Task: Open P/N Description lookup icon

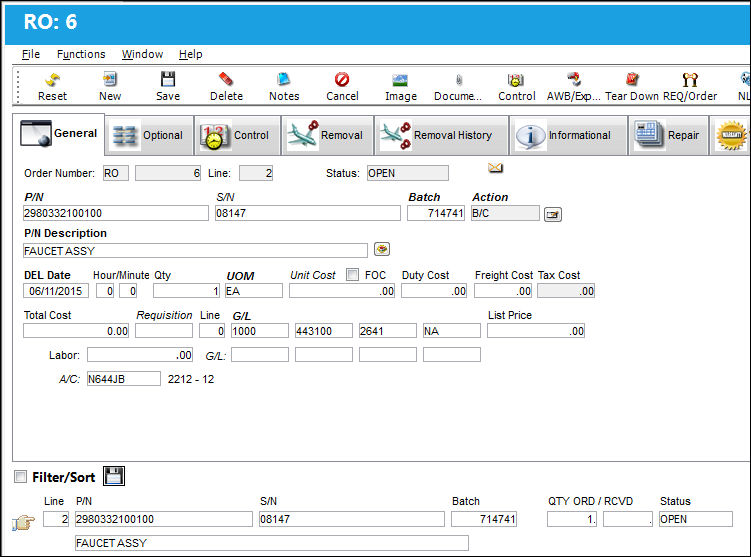Action: [x=382, y=249]
